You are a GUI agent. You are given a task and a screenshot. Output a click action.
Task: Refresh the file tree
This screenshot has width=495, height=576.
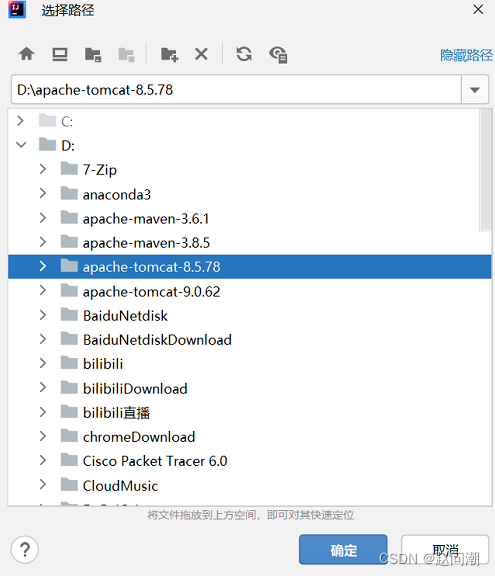coord(244,54)
